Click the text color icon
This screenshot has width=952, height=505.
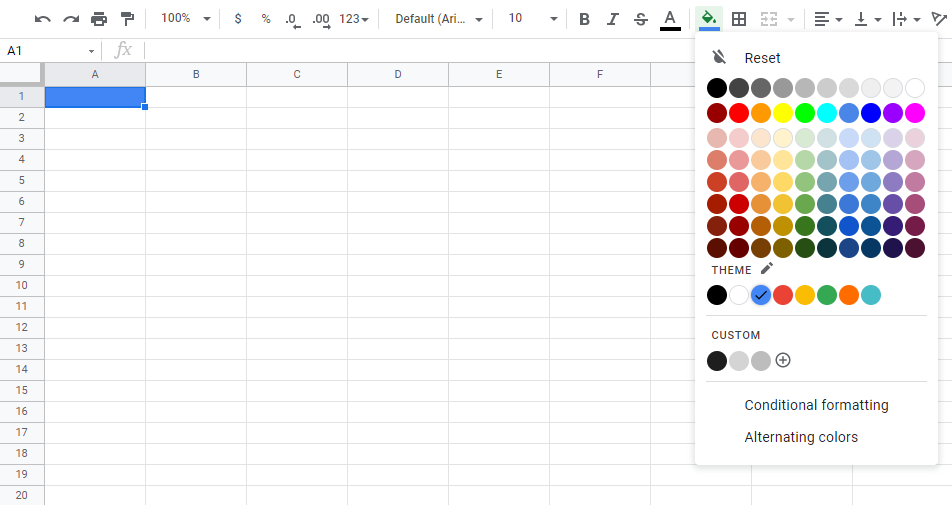tap(670, 19)
